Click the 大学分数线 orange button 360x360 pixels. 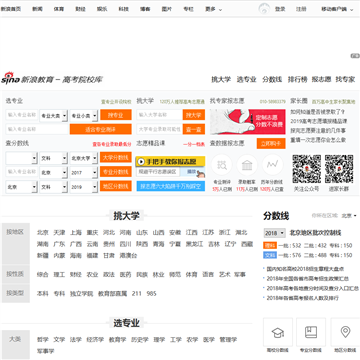(116, 157)
